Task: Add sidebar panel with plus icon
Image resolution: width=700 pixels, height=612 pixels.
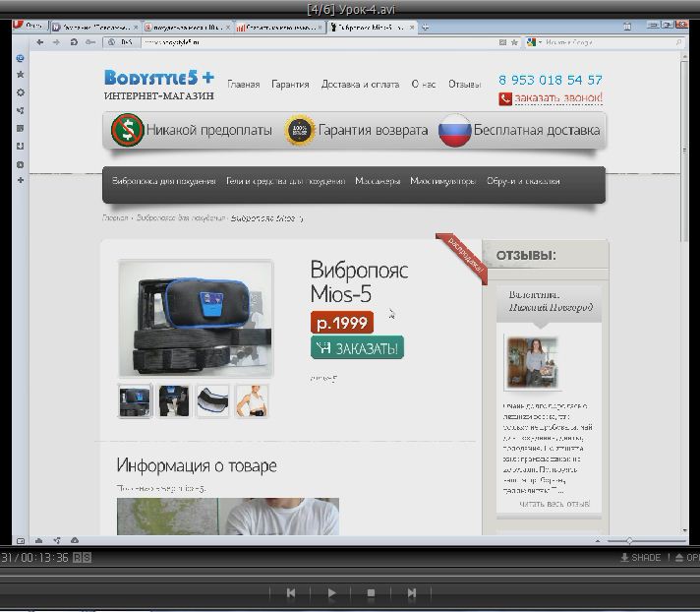Action: 20,180
